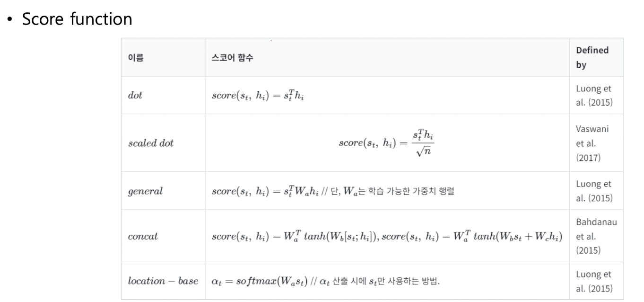The height and width of the screenshot is (302, 644).
Task: Click 'Luong et al. (2015)' in general row
Action: click(594, 191)
